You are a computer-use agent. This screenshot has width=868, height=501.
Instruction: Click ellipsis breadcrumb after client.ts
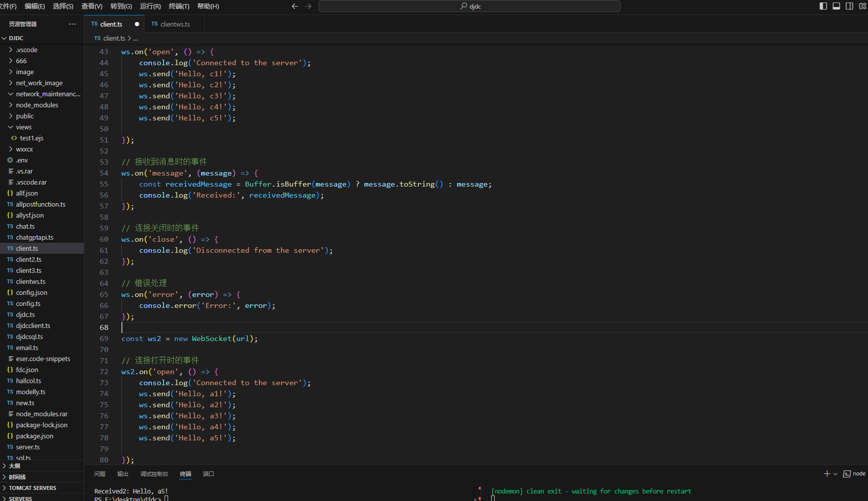(135, 38)
